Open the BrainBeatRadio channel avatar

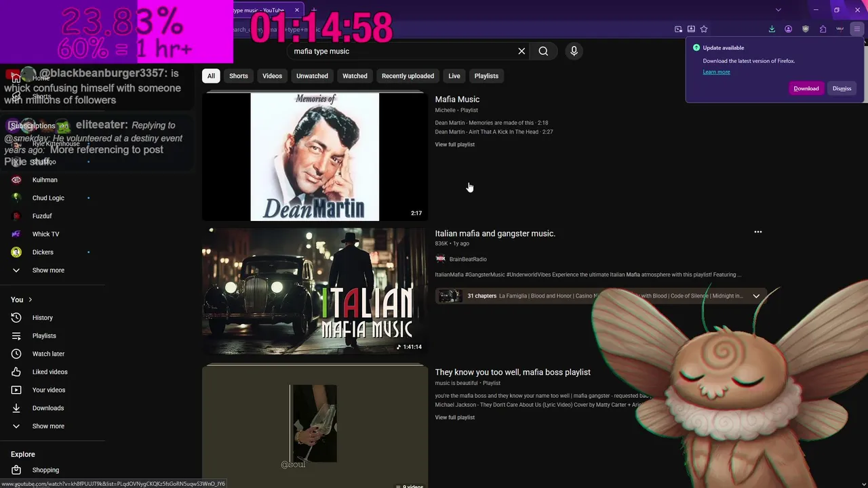tap(441, 259)
